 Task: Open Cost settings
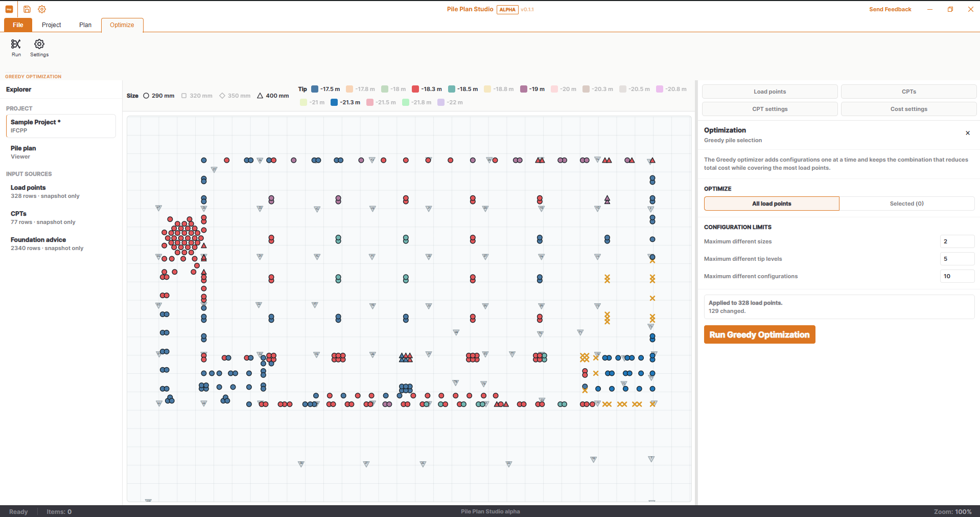click(x=908, y=109)
